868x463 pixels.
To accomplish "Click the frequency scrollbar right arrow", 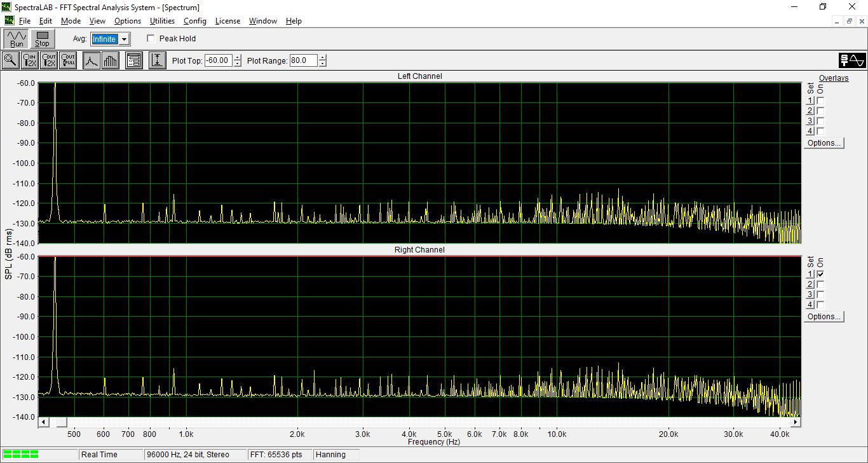I will (x=796, y=422).
